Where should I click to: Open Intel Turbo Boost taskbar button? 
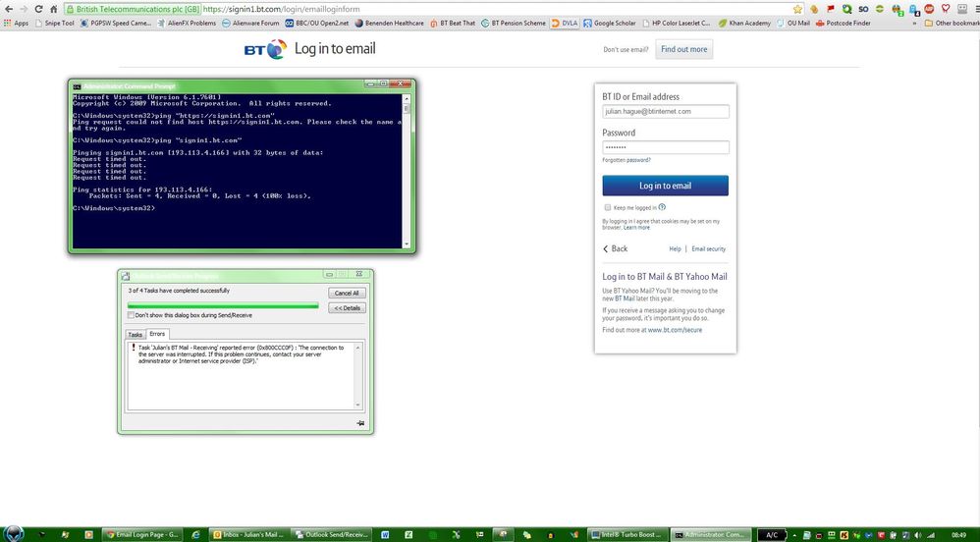point(626,534)
